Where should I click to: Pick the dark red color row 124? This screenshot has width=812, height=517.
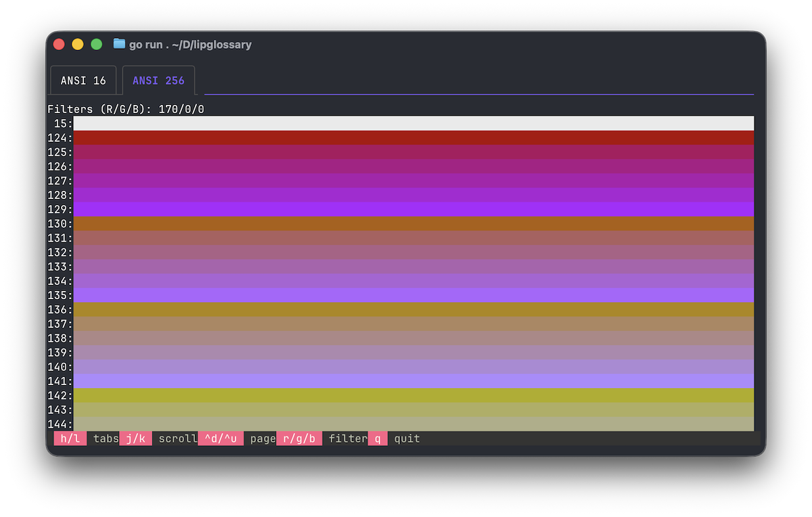[413, 137]
